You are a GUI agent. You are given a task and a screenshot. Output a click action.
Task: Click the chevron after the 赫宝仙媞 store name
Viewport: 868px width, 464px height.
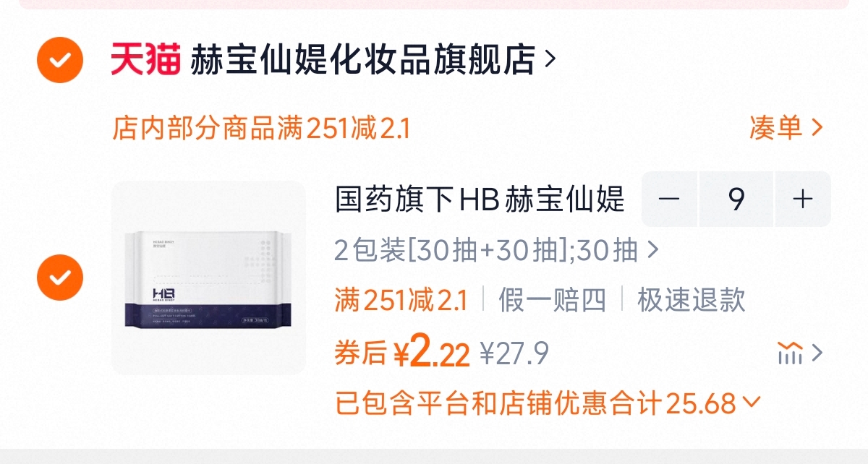click(550, 59)
